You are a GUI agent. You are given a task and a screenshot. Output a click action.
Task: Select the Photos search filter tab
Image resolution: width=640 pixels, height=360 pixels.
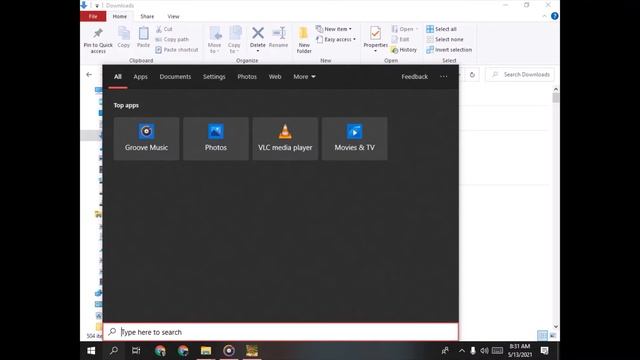tap(247, 77)
